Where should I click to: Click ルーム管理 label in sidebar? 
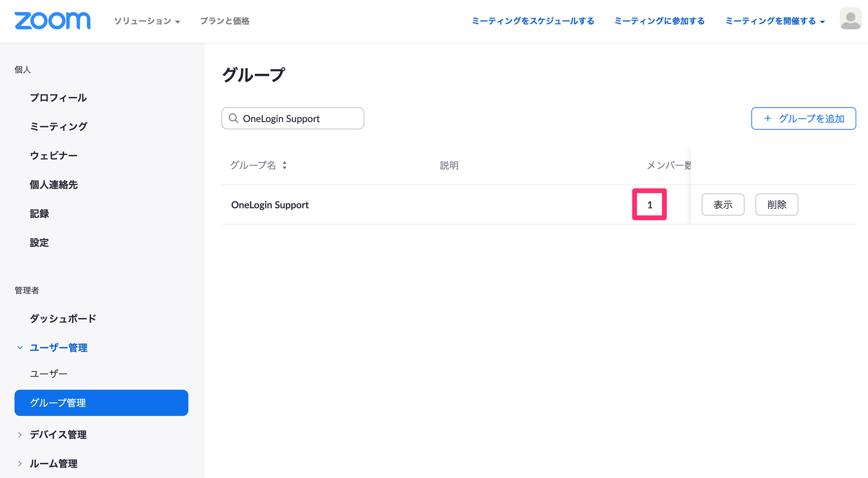pos(53,464)
